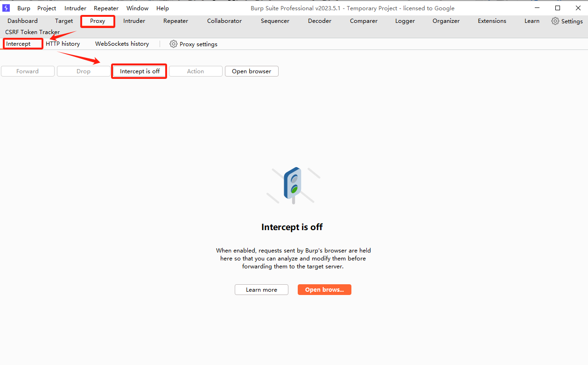Switch to the Logger tab

point(405,21)
